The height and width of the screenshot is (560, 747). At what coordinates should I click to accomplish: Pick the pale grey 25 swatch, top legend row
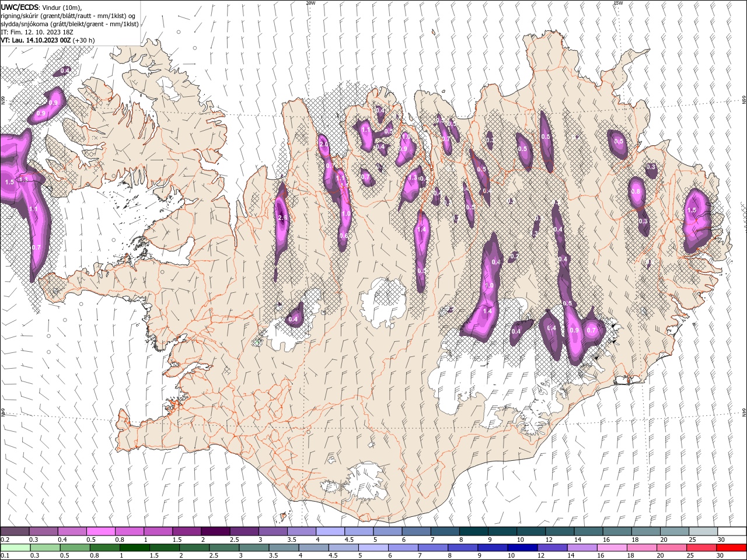click(x=703, y=531)
